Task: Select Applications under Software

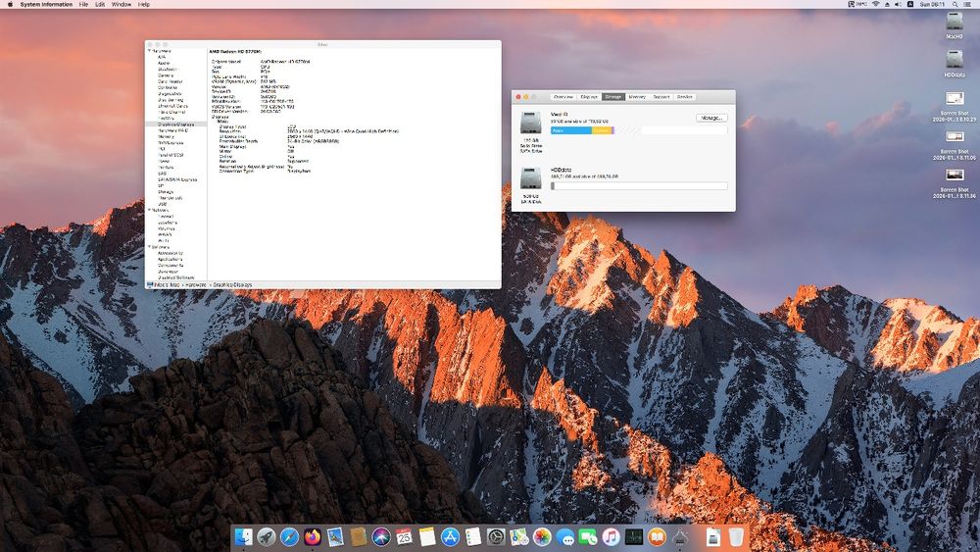Action: coord(171,260)
